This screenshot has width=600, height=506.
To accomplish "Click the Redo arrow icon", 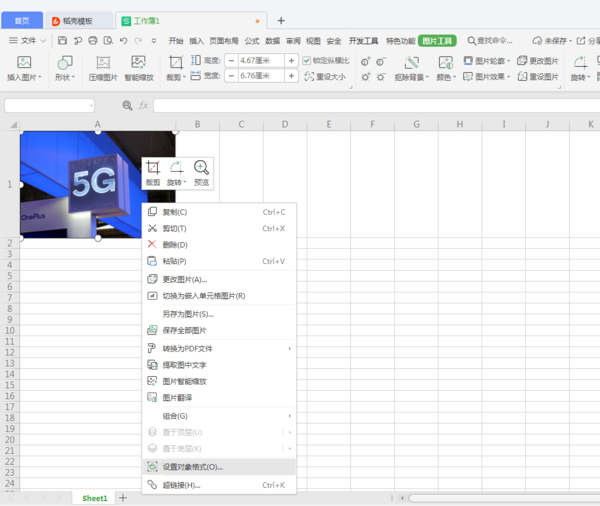I will click(x=138, y=40).
